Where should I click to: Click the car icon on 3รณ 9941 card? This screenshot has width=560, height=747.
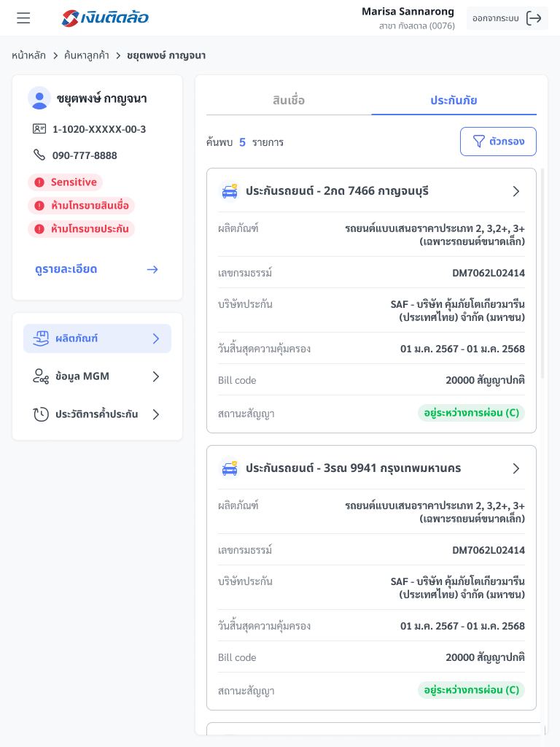click(x=230, y=468)
